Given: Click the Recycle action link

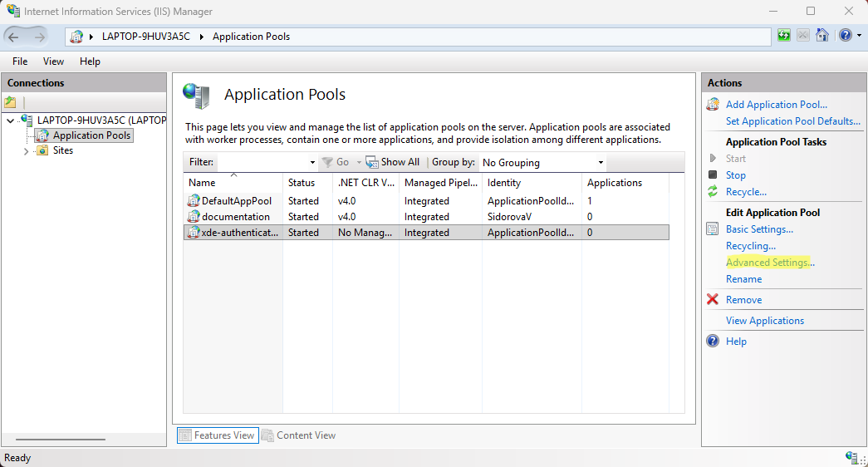Looking at the screenshot, I should pos(746,192).
